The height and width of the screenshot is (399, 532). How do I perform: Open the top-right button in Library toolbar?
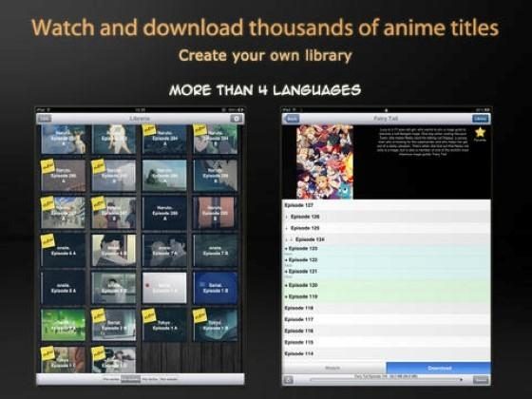pyautogui.click(x=237, y=119)
